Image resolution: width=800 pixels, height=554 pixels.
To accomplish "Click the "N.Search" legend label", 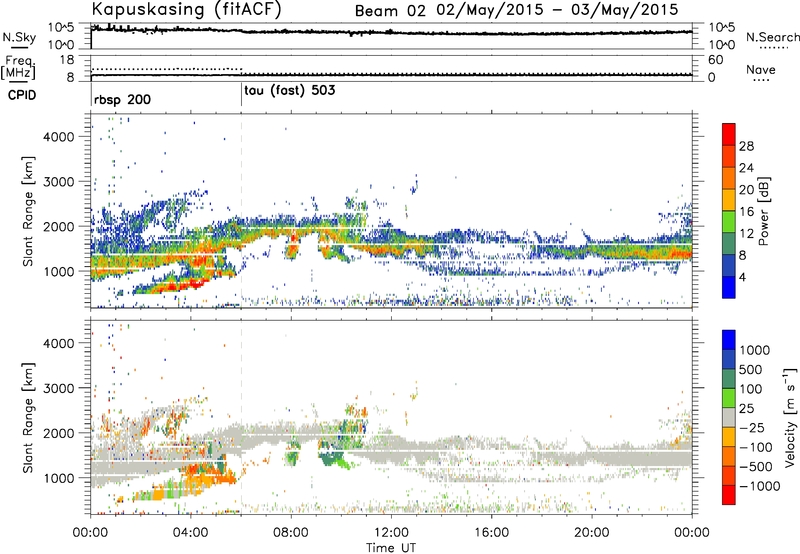I will 773,37.
